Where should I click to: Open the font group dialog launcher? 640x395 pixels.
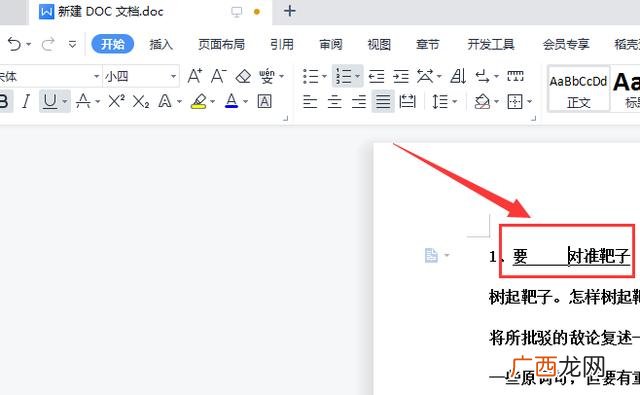(x=286, y=119)
